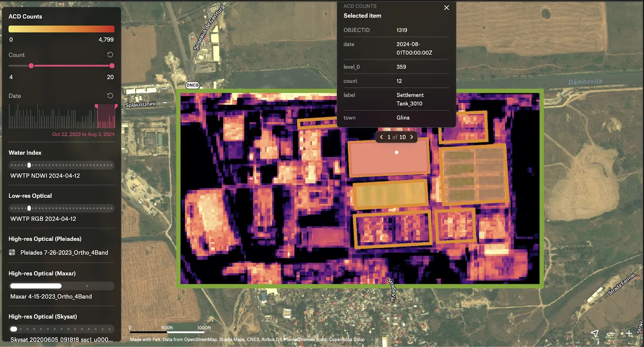Click the Date histogram right handle
Screen dimensions: 644x347
tap(116, 106)
